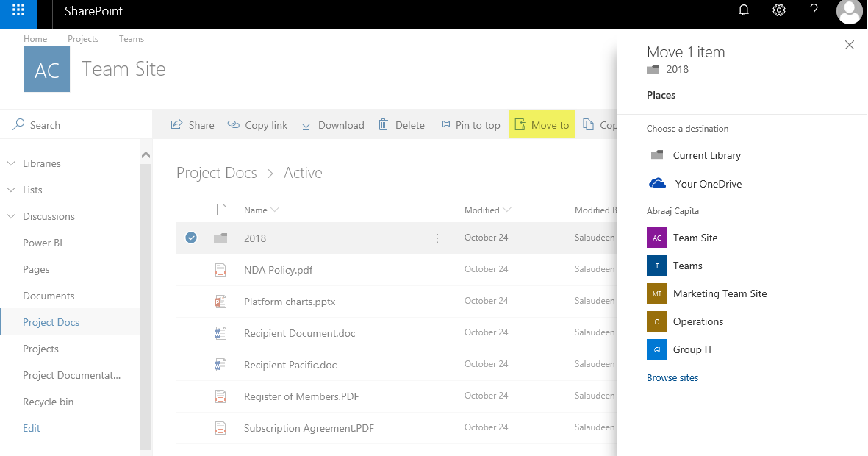Click the notifications bell icon
868x456 pixels.
(743, 10)
